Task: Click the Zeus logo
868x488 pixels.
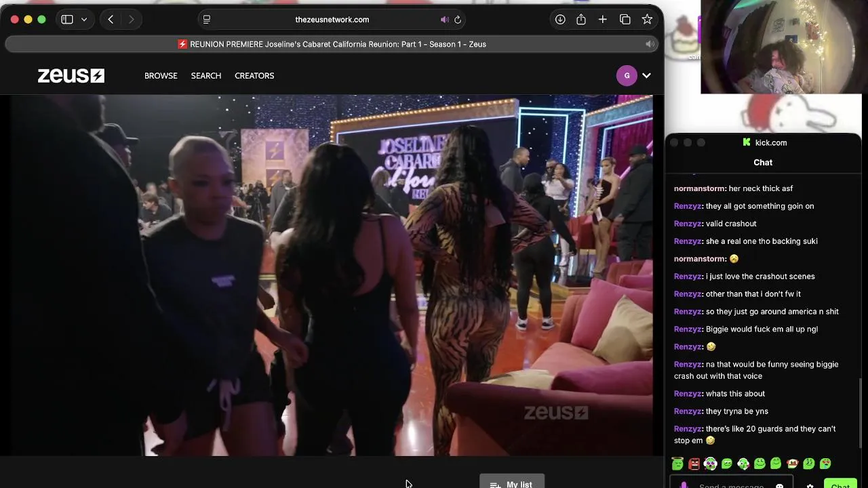Action: click(x=71, y=75)
